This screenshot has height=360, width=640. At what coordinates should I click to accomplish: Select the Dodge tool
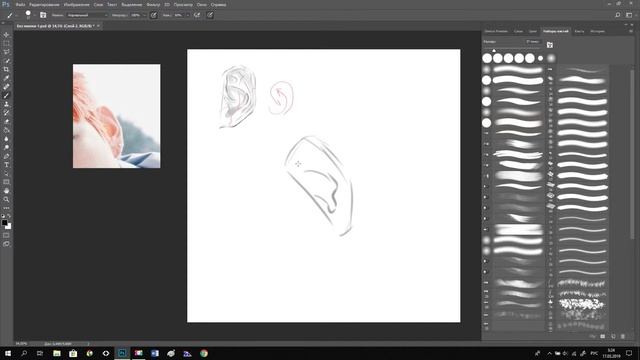coord(6,147)
